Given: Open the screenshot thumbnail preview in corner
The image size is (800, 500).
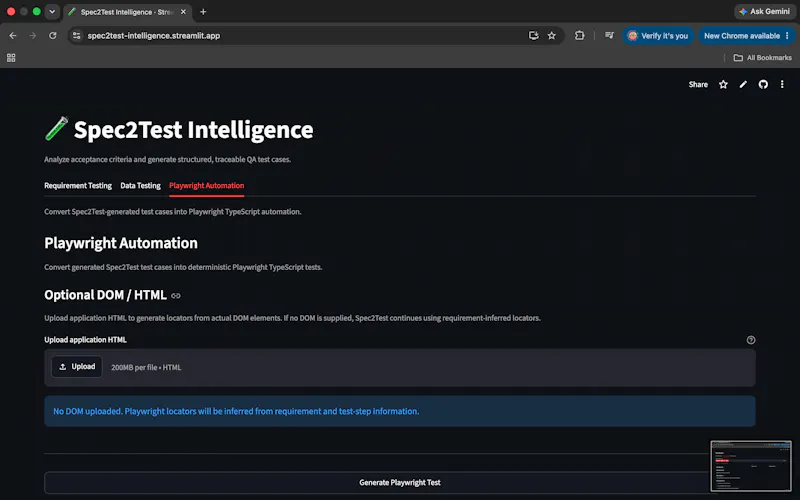Looking at the screenshot, I should click(x=751, y=466).
